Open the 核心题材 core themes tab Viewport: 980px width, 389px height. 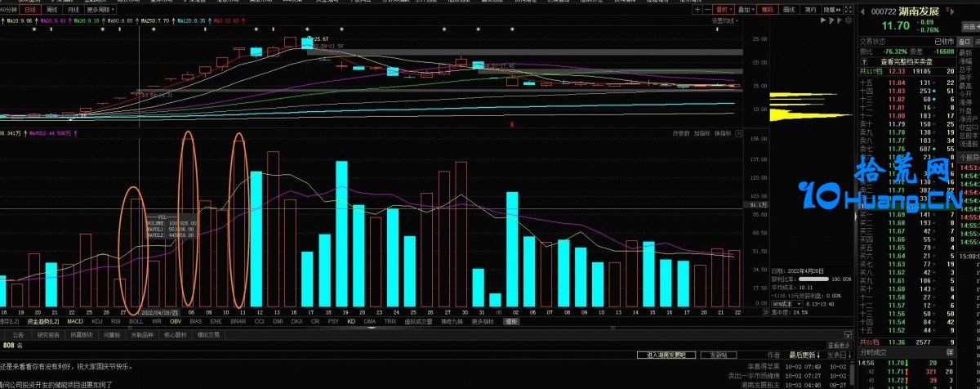click(176, 334)
